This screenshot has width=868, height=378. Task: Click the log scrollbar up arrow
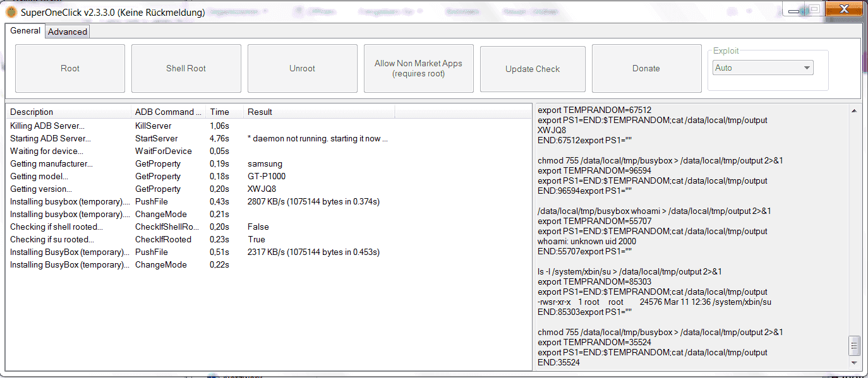pos(854,110)
